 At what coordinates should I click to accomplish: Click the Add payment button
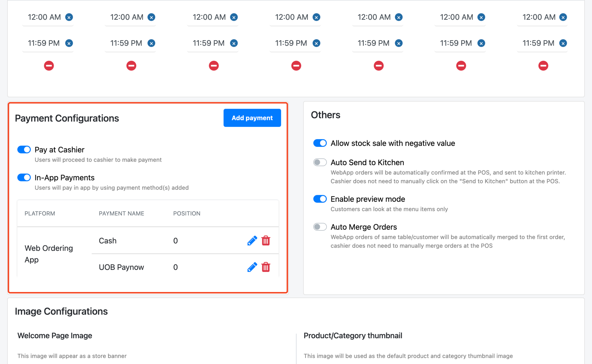point(252,118)
